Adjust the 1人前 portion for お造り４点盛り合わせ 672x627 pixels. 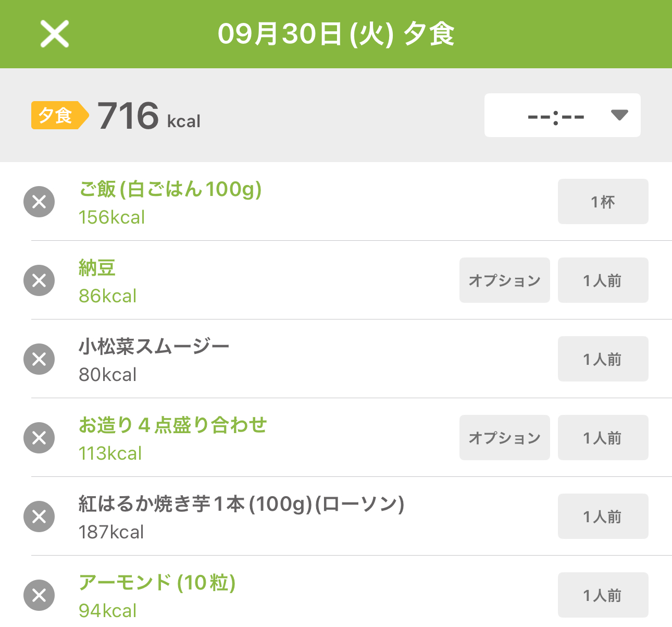pos(603,438)
